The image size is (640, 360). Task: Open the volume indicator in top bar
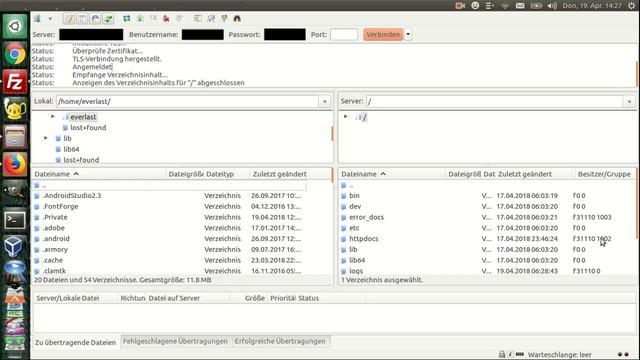click(x=552, y=6)
